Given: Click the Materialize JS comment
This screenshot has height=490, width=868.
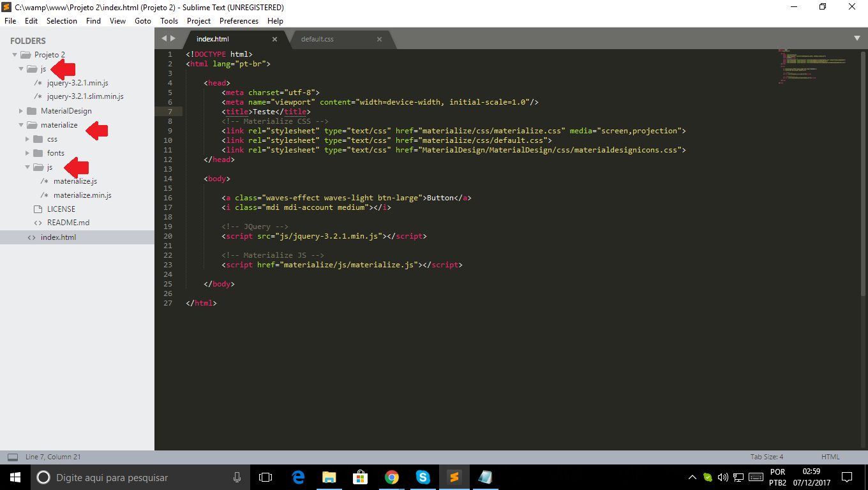Looking at the screenshot, I should point(273,255).
